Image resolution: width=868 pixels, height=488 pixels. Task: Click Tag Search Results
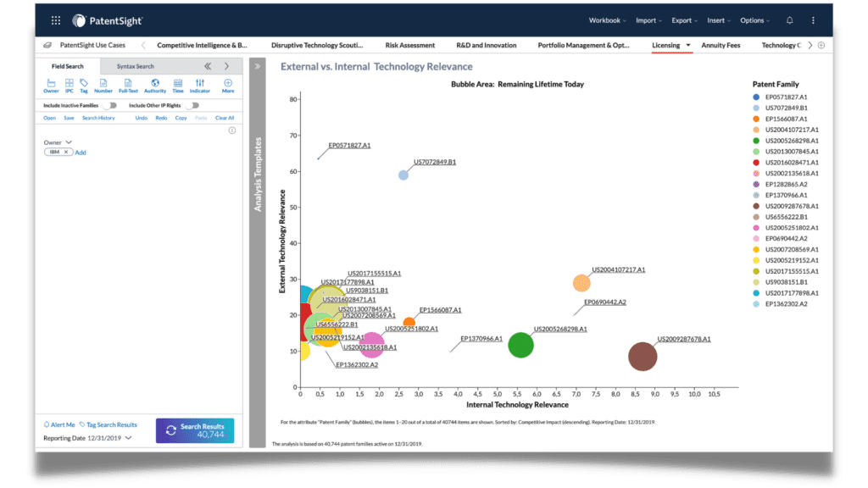coord(108,425)
